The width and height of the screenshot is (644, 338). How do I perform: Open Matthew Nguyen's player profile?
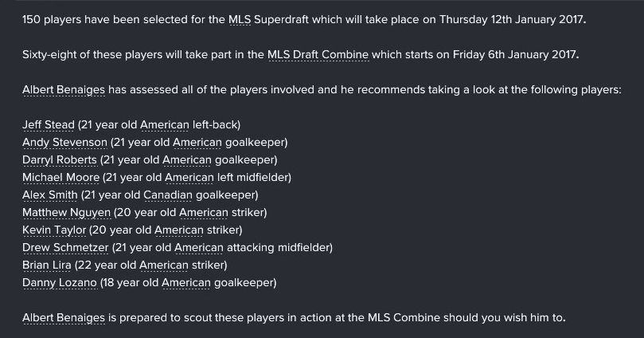point(67,213)
